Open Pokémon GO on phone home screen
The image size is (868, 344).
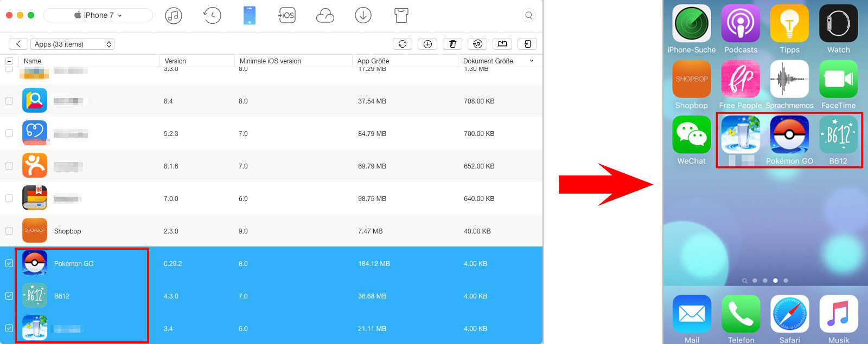(x=789, y=135)
